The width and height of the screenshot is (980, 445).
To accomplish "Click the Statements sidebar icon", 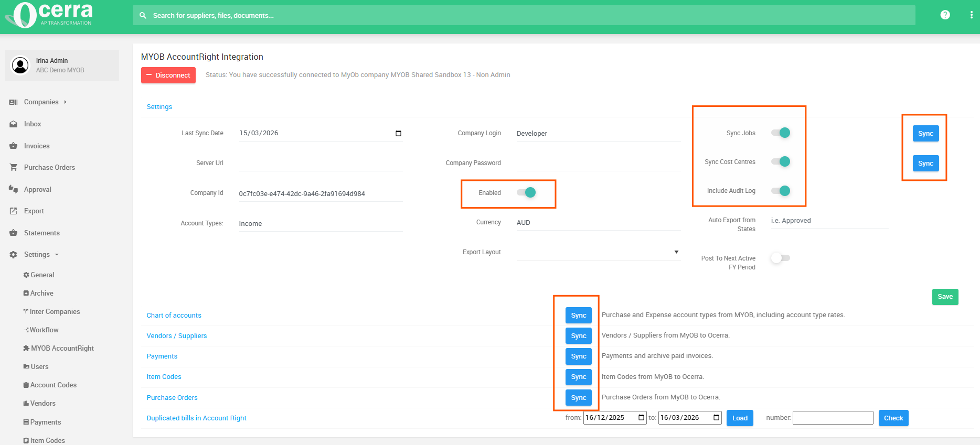I will click(x=14, y=233).
